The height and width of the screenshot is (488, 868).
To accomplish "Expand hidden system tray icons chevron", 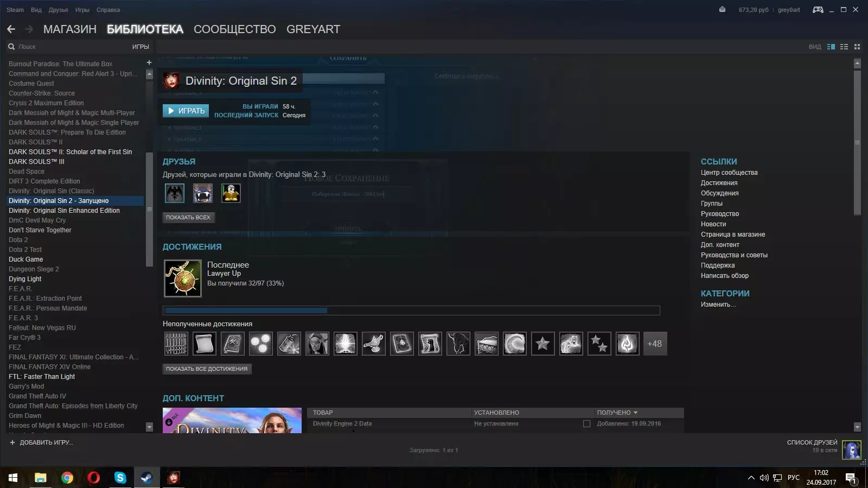I will pyautogui.click(x=751, y=478).
